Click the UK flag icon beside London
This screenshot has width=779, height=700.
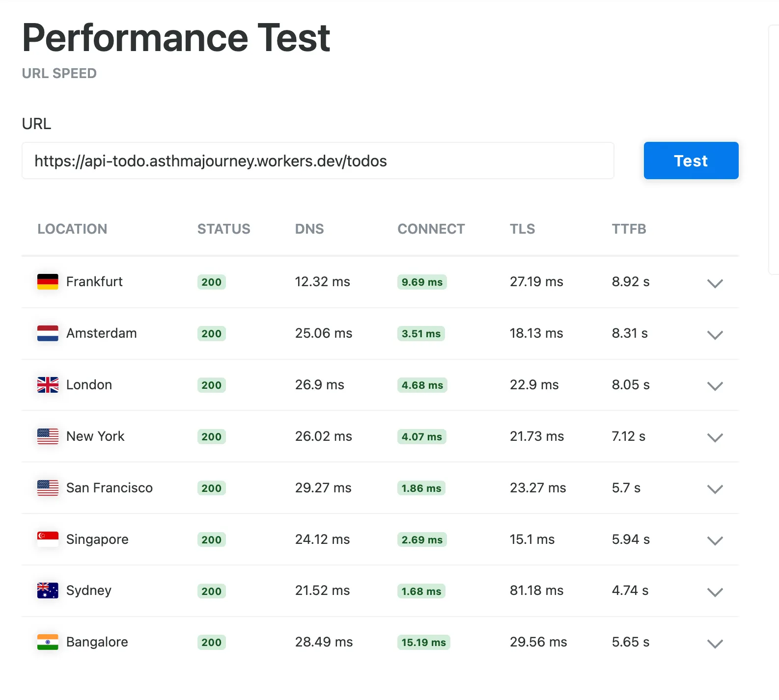[48, 385]
